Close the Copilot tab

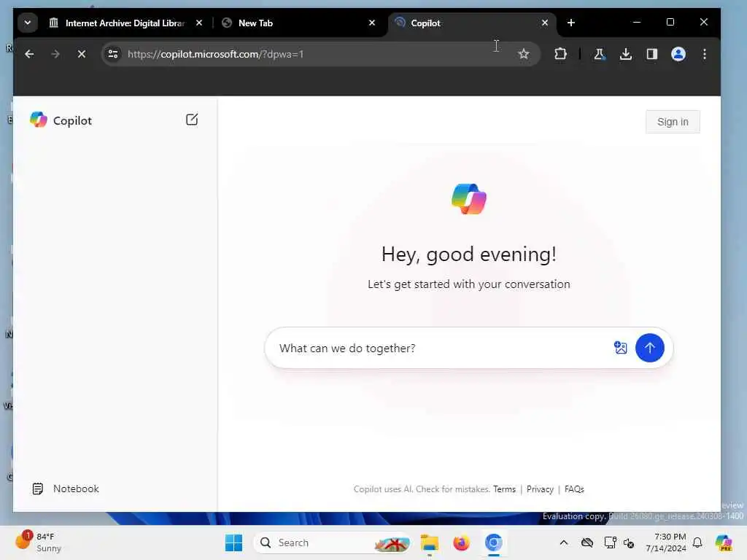point(545,23)
